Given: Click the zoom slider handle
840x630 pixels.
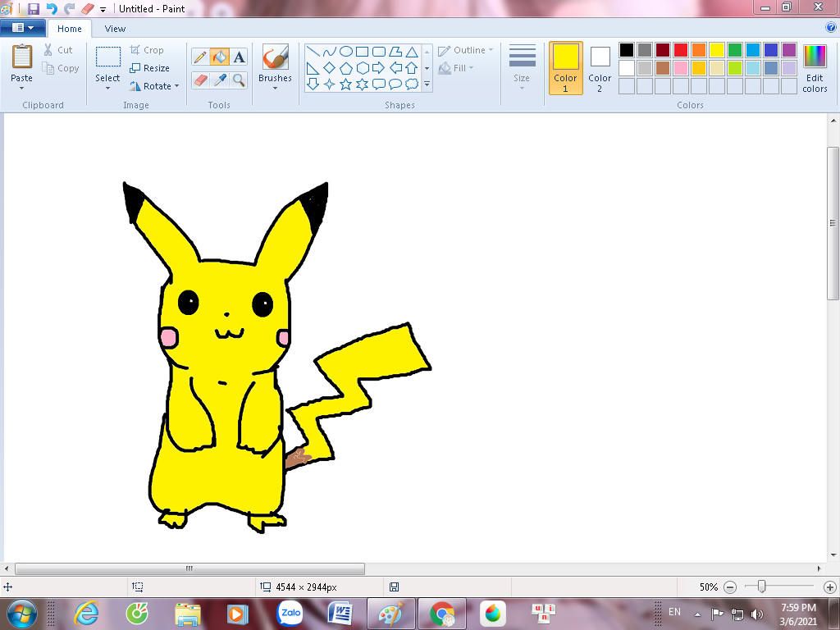Looking at the screenshot, I should click(761, 587).
